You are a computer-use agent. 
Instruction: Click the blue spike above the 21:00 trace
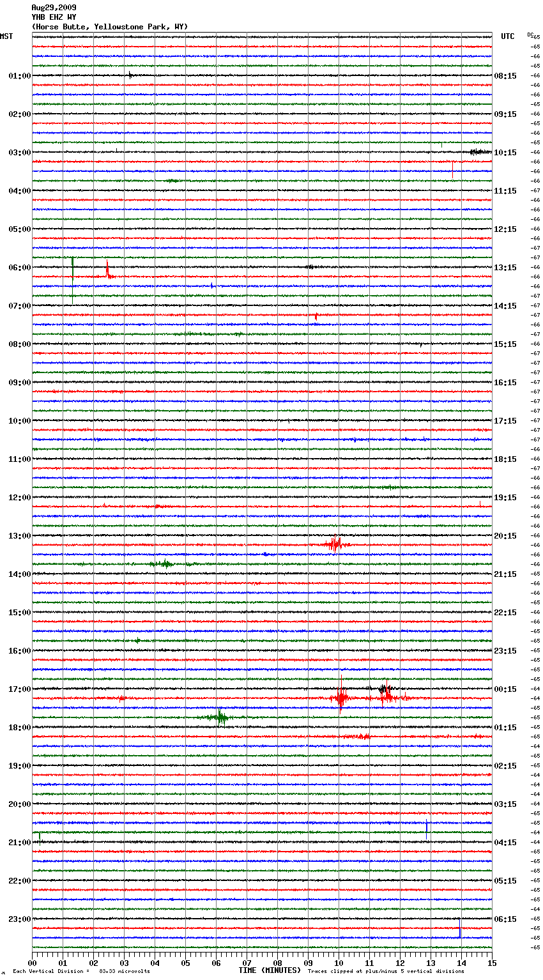(427, 829)
